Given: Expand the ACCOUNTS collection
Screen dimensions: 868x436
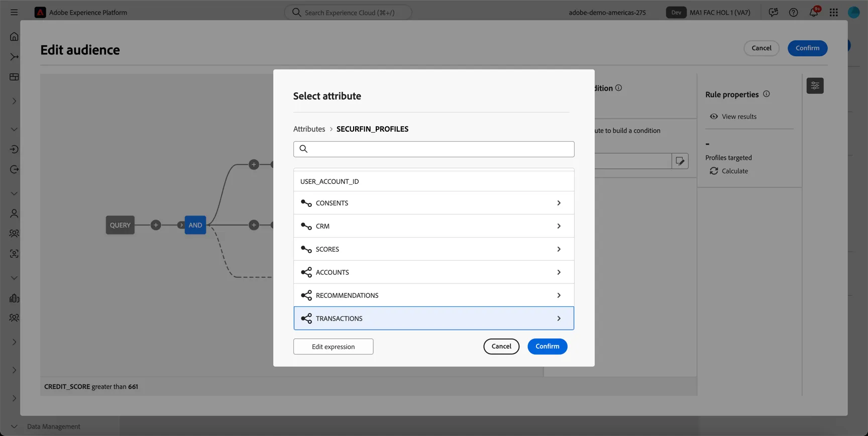Looking at the screenshot, I should [433, 272].
